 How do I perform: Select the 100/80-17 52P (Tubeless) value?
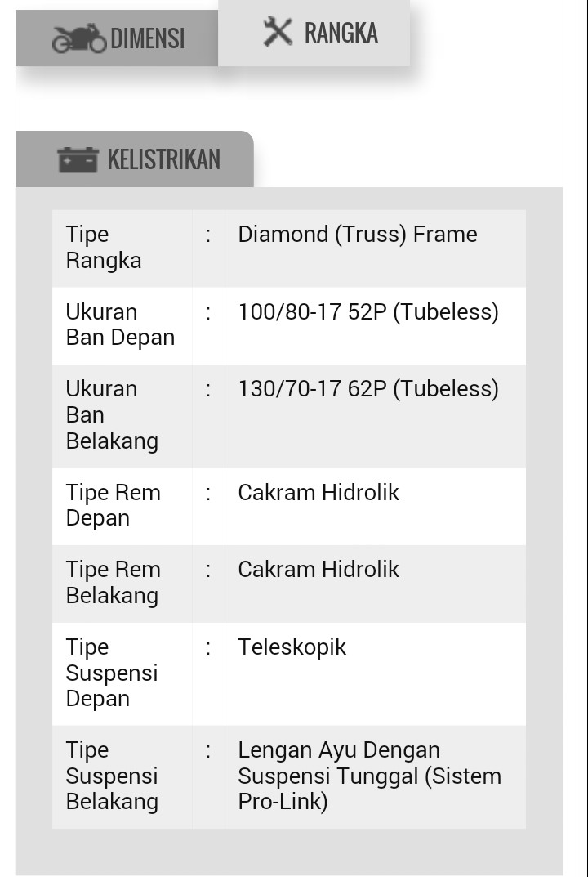tap(368, 312)
